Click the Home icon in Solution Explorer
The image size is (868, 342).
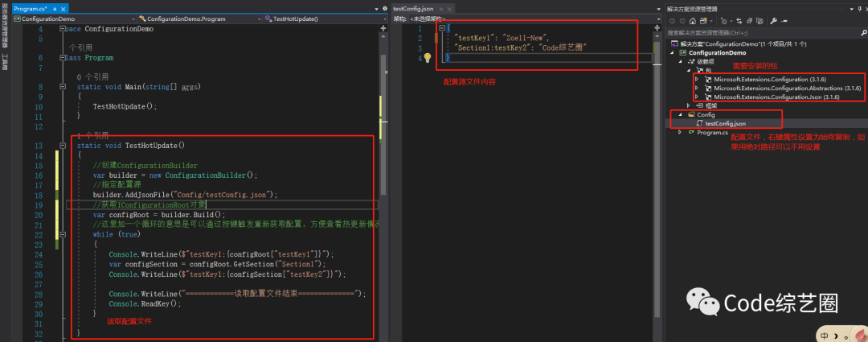click(693, 20)
